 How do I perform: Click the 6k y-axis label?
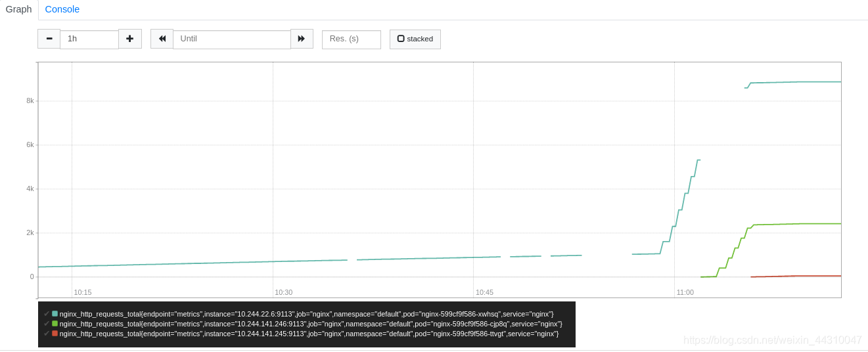[x=30, y=144]
